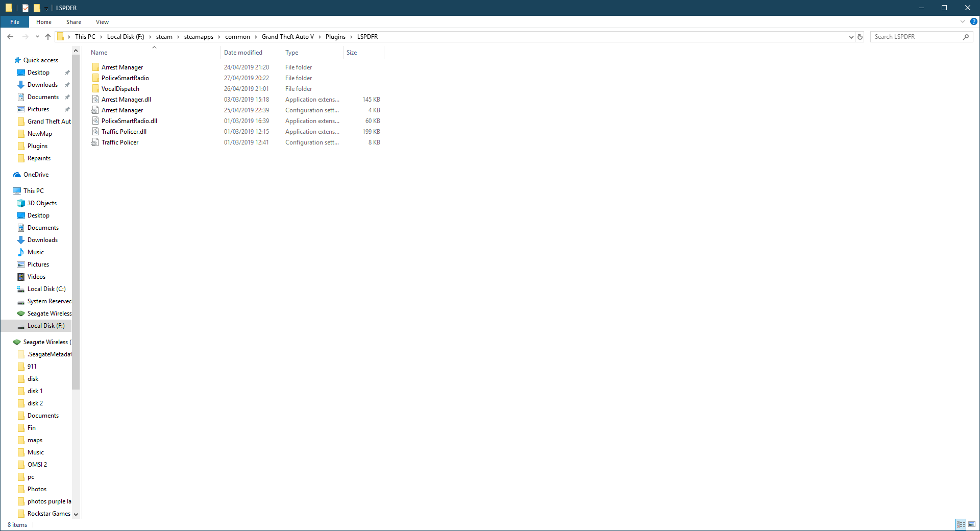Expand subfolders of Plugins in breadcrumb
The height and width of the screenshot is (531, 980).
(351, 37)
